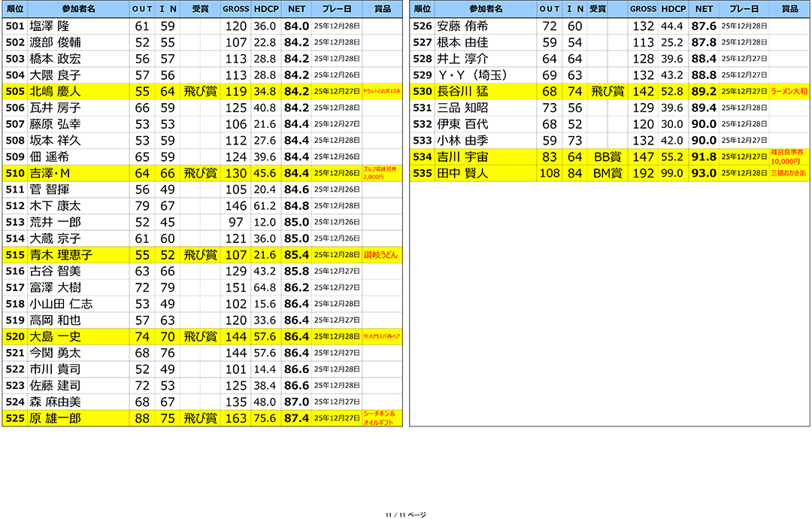
Task: Click the GROSS header in the right table
Action: coord(643,9)
